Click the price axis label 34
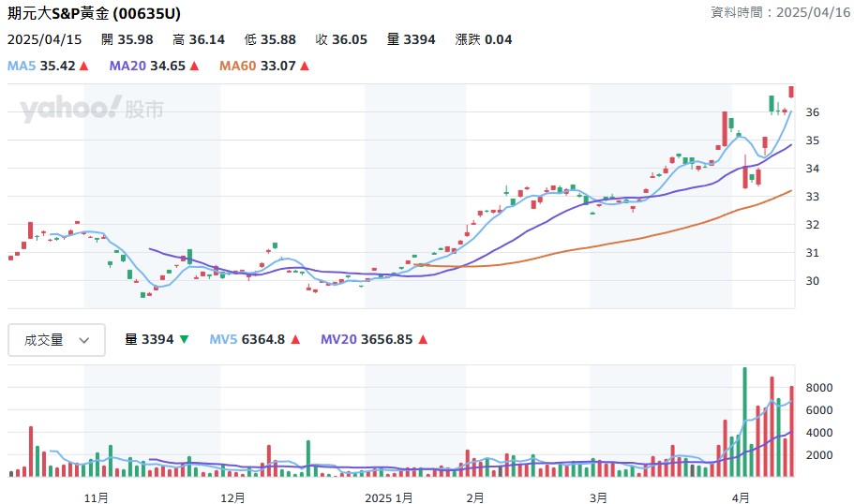The width and height of the screenshot is (854, 504). pos(813,169)
